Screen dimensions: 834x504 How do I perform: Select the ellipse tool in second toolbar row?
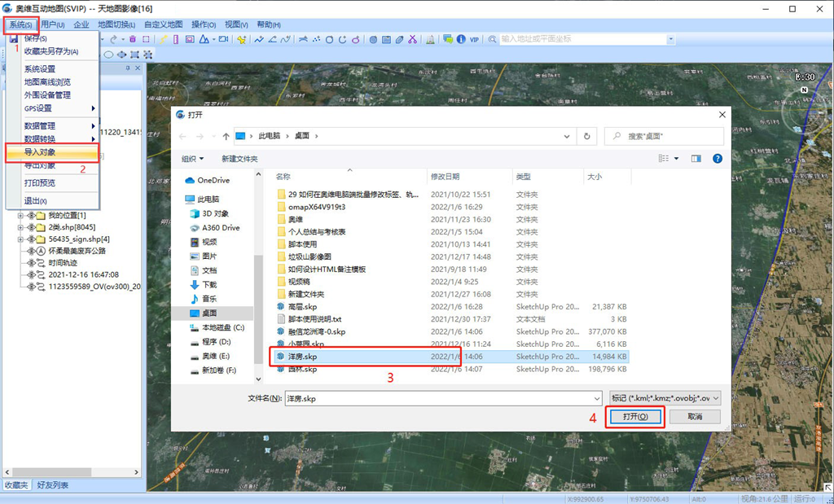pyautogui.click(x=108, y=55)
